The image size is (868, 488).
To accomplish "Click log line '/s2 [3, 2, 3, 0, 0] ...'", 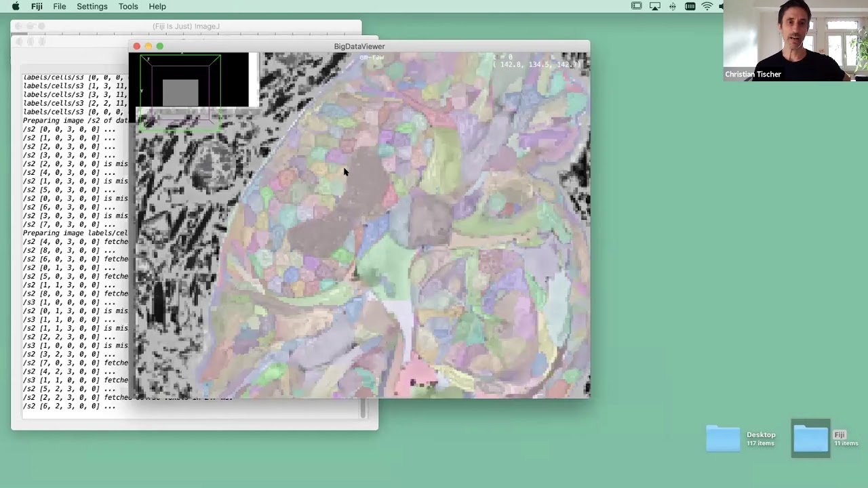I will (x=69, y=354).
